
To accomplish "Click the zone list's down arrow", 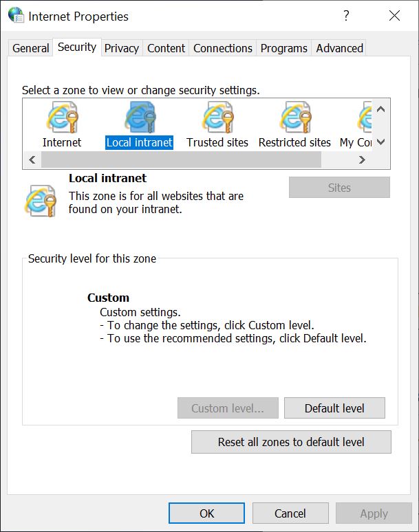I will point(381,142).
